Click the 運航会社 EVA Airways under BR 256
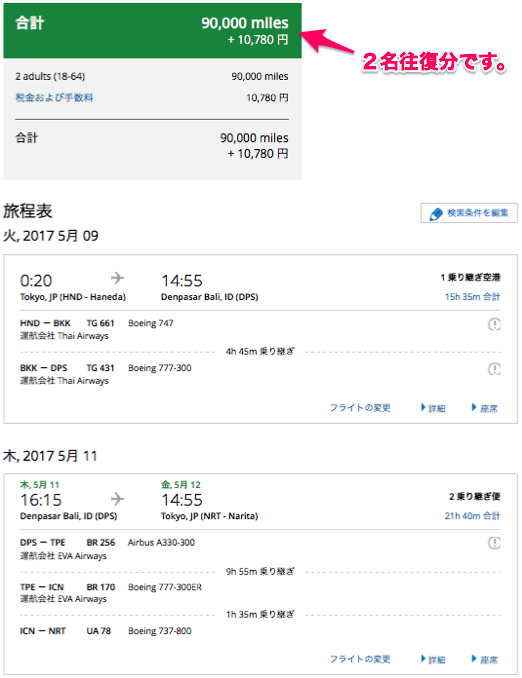Image resolution: width=522 pixels, height=678 pixels. click(63, 556)
